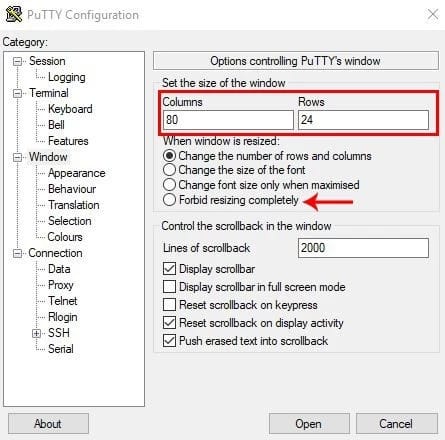Go to the Colours category
Screen dimensions: 445x440
pos(65,237)
